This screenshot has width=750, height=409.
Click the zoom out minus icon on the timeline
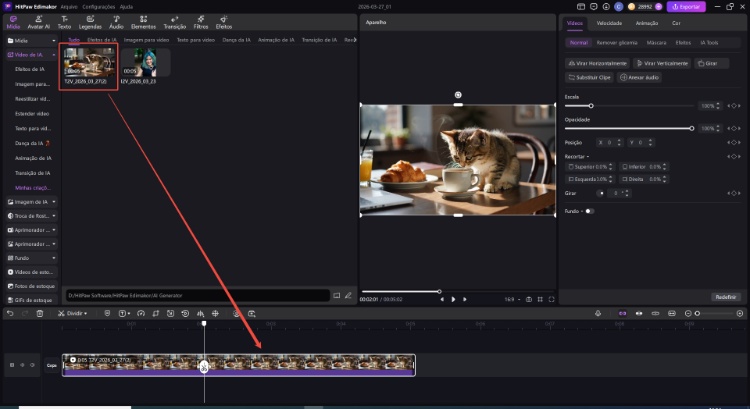tap(688, 313)
